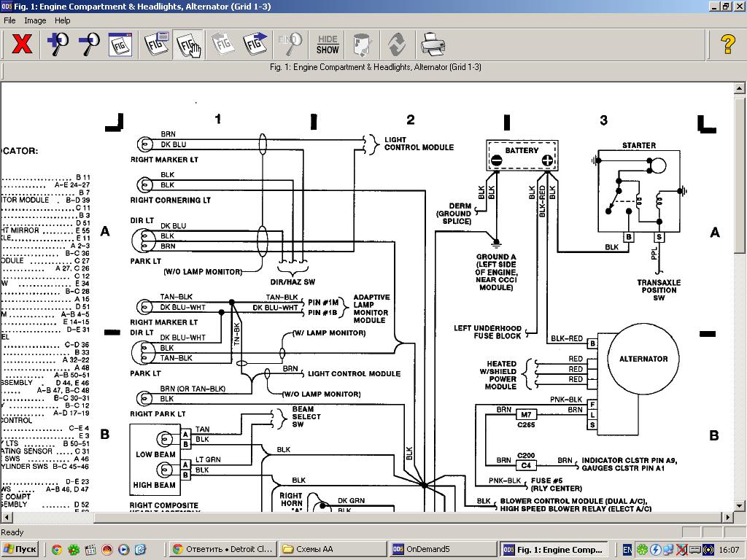The width and height of the screenshot is (747, 560).
Task: Open help with the yellow question mark
Action: 727,44
